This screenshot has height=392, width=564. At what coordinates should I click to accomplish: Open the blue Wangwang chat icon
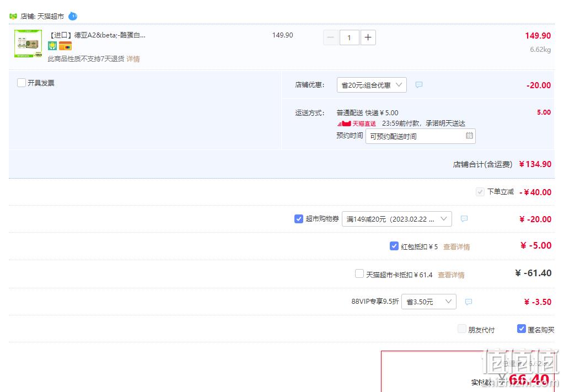73,16
